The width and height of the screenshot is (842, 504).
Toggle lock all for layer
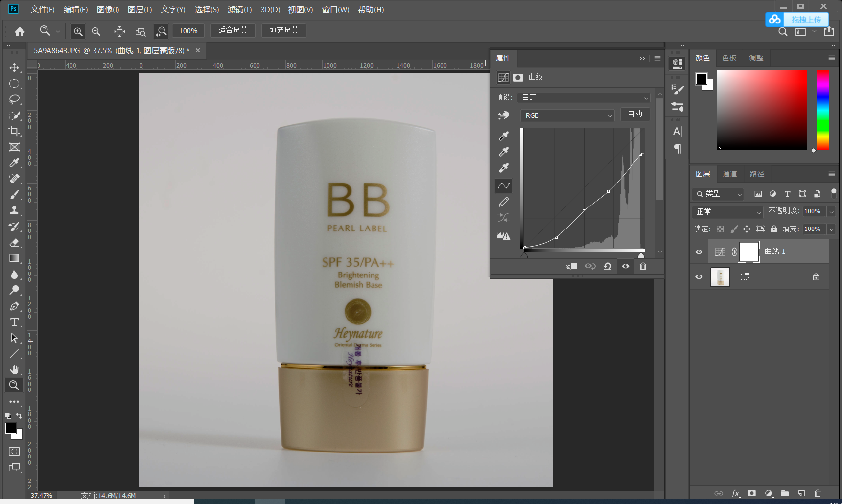coord(774,229)
